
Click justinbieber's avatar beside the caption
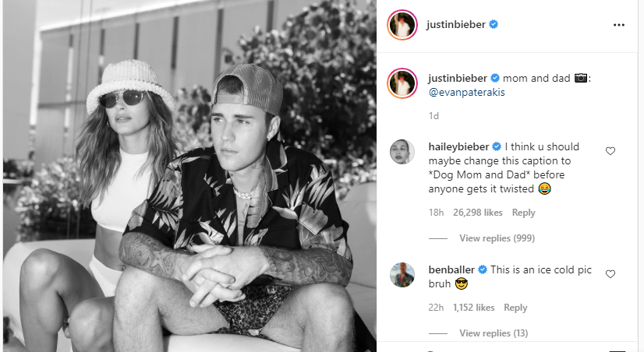point(402,83)
